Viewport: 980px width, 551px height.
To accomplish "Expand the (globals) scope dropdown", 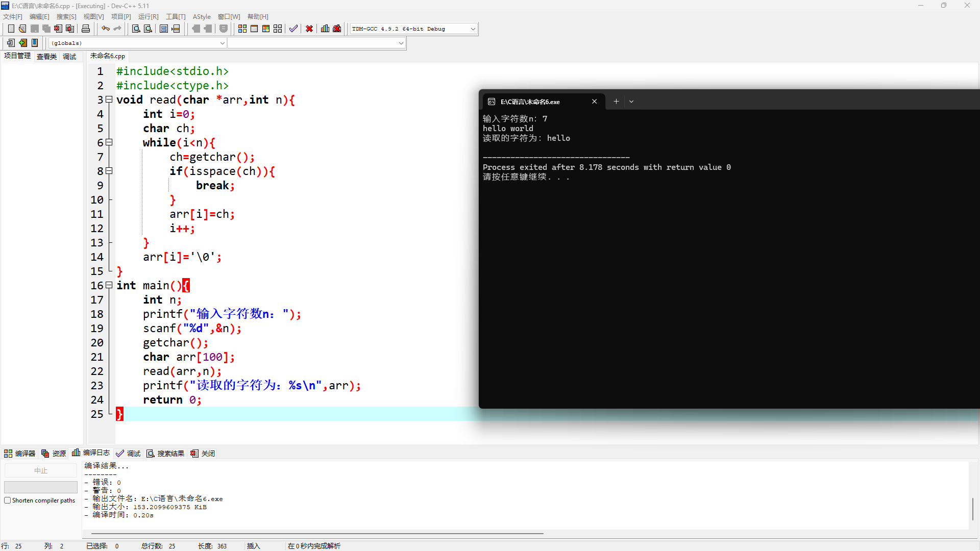I will pyautogui.click(x=222, y=43).
